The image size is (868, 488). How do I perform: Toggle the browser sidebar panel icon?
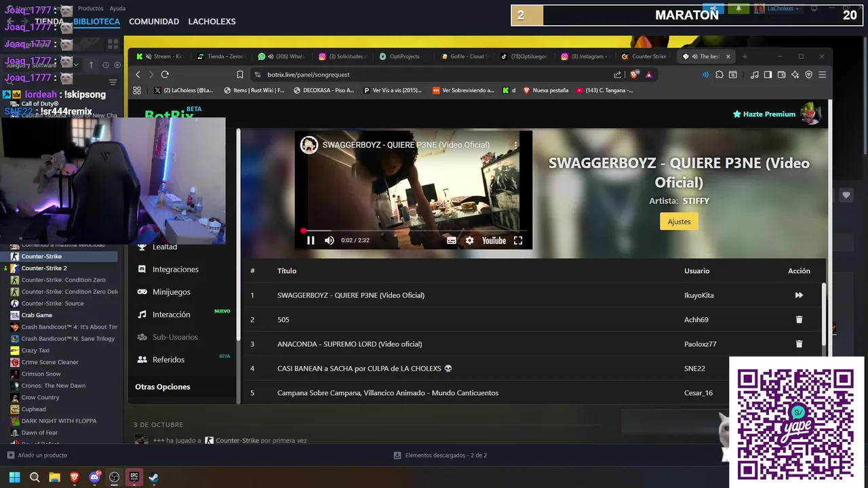pos(768,75)
